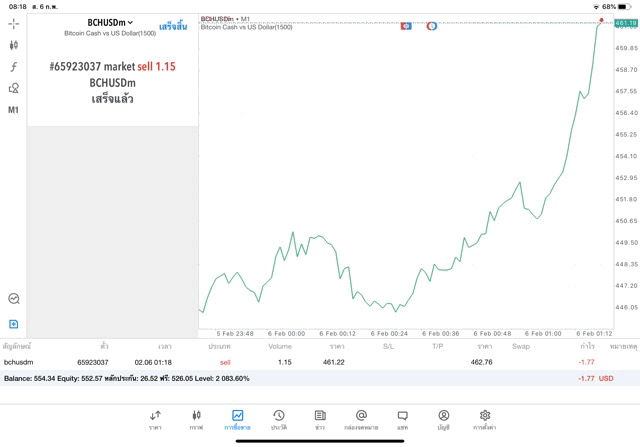This screenshot has width=640, height=447.
Task: Open the chart tab with candlesticks
Action: click(196, 420)
